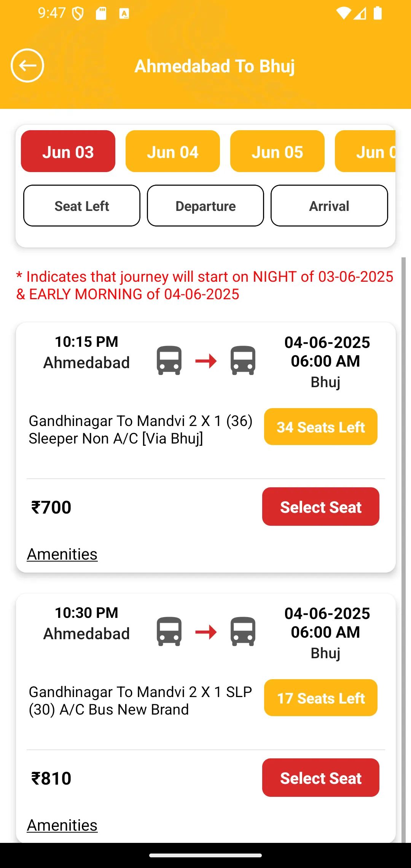The image size is (411, 868).
Task: Tap the back arrow icon
Action: tap(27, 65)
